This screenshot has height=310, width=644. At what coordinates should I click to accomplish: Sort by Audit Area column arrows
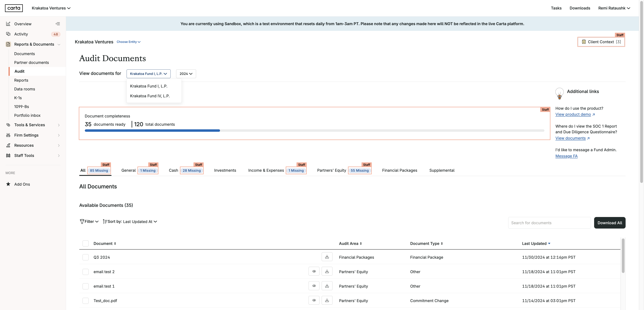361,244
